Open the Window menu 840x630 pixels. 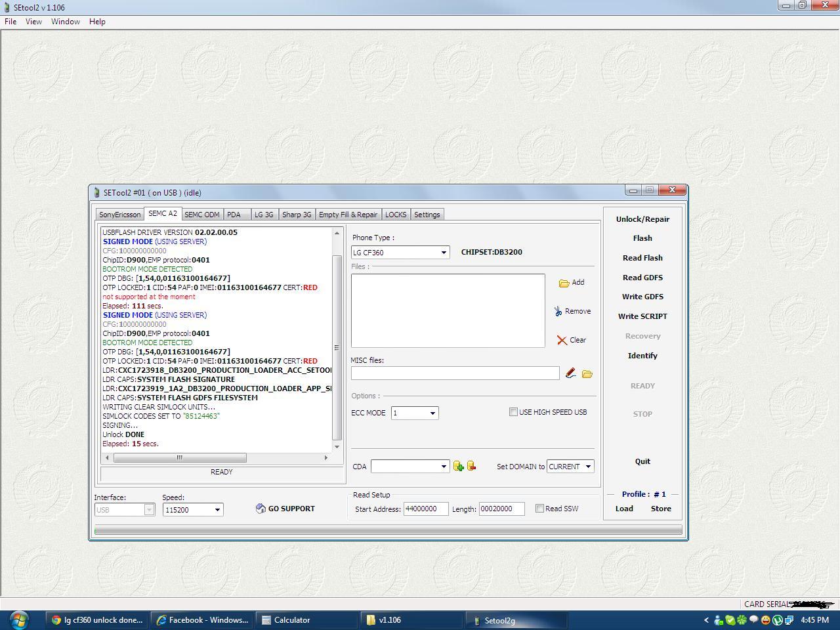pyautogui.click(x=66, y=22)
